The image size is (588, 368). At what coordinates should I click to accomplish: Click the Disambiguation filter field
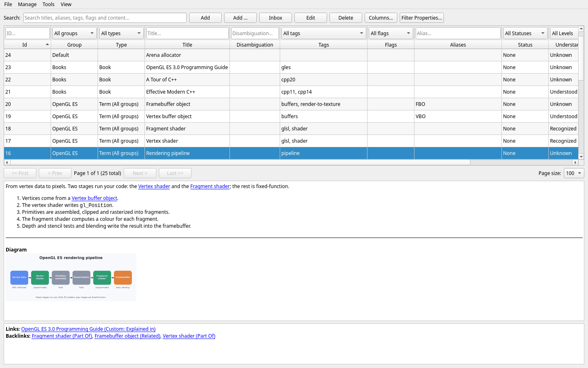point(255,33)
